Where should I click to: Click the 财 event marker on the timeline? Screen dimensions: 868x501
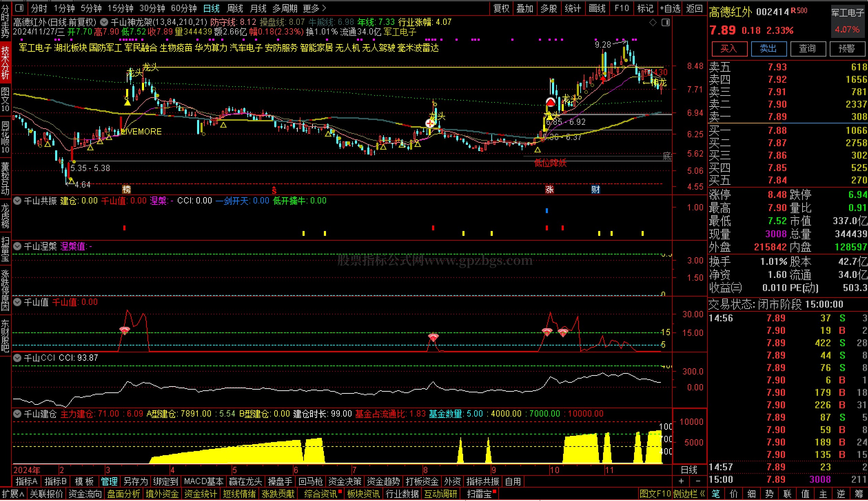(595, 189)
